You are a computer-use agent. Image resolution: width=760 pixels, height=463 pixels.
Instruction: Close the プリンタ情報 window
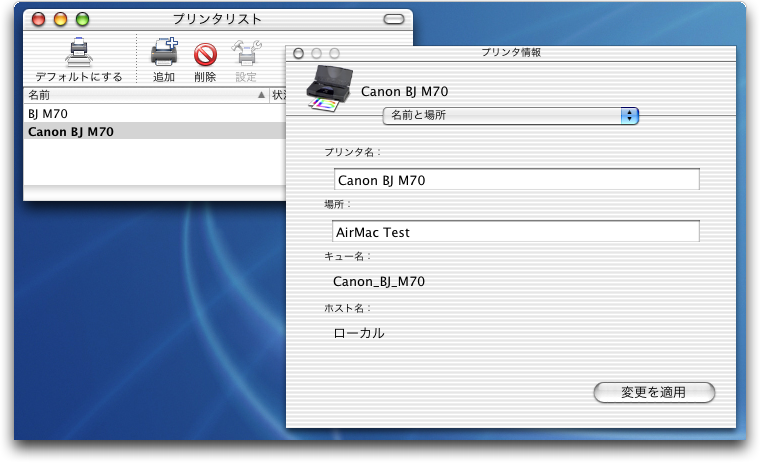[298, 53]
